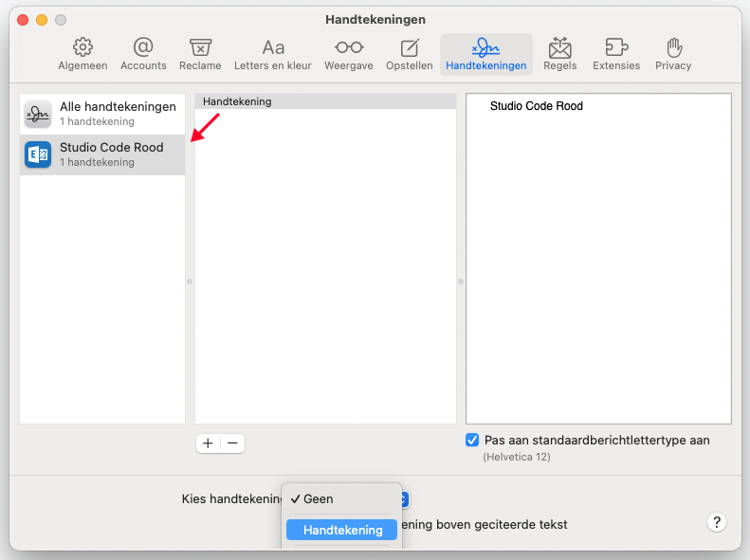Click into the signature text preview area
The height and width of the screenshot is (560, 750).
pos(598,265)
